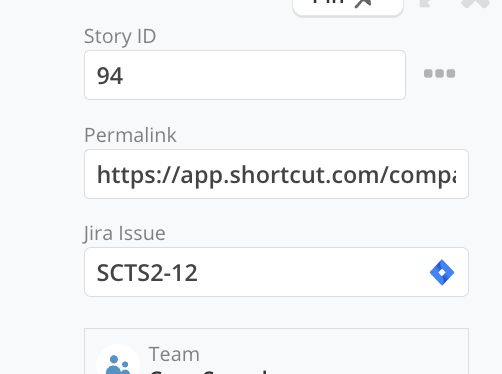Open the Jira diamond icon link
502x374 pixels.
pos(442,272)
